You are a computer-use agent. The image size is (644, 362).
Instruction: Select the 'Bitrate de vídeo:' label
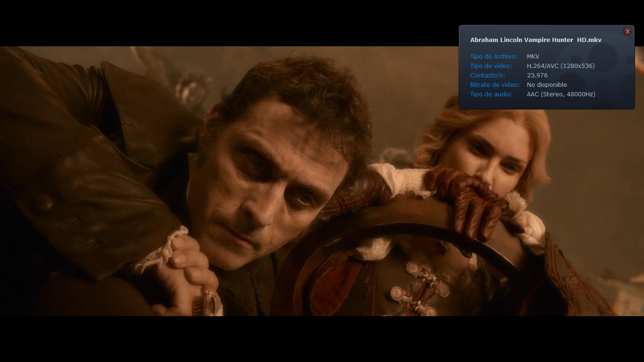click(x=495, y=85)
